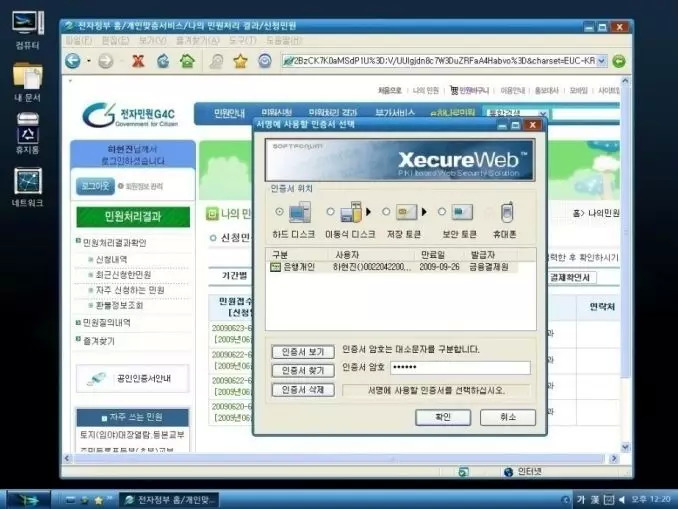Expand the 민원질의내역 sidebar item
Viewport: 678px width, 509px height.
[x=79, y=322]
